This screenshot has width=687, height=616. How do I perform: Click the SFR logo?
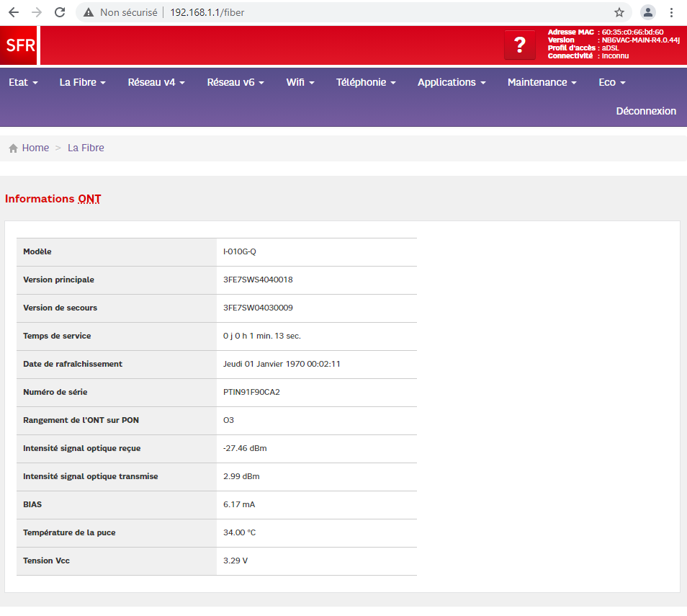[x=19, y=45]
